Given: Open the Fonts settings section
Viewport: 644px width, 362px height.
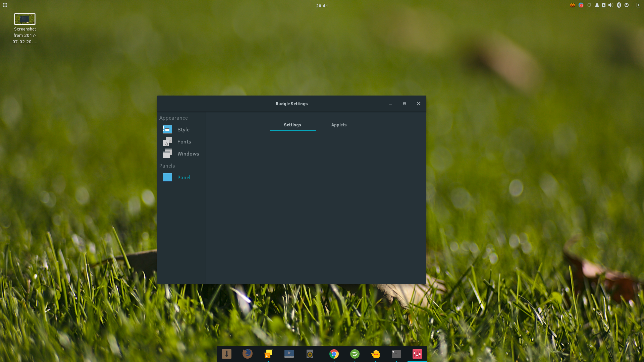Looking at the screenshot, I should [x=181, y=141].
